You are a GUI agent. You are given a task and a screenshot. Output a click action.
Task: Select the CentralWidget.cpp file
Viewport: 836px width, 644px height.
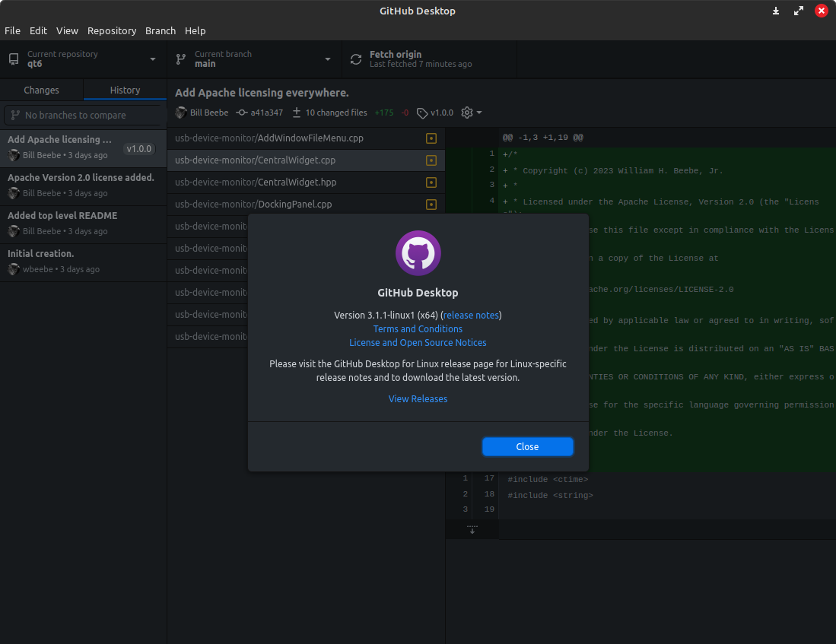point(306,160)
